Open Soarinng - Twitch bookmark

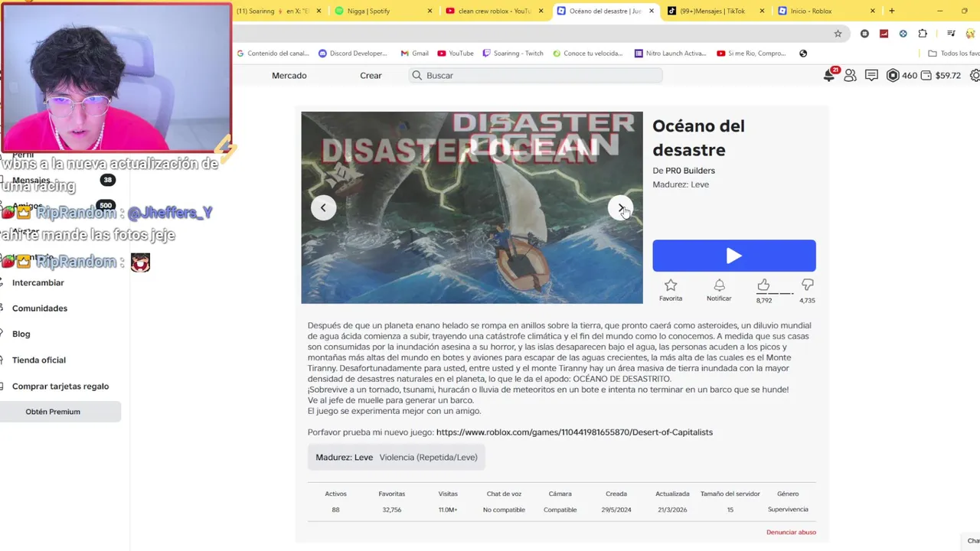point(513,54)
